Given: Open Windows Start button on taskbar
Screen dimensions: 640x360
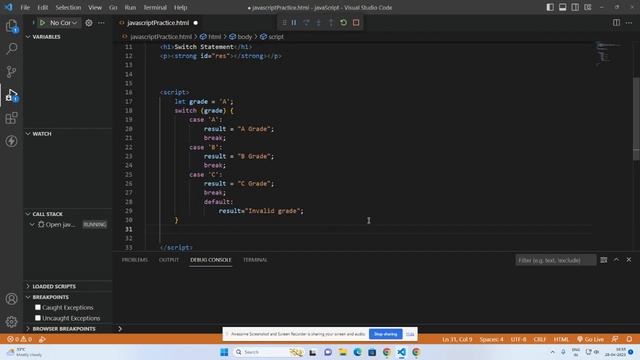Looking at the screenshot, I should [x=224, y=352].
